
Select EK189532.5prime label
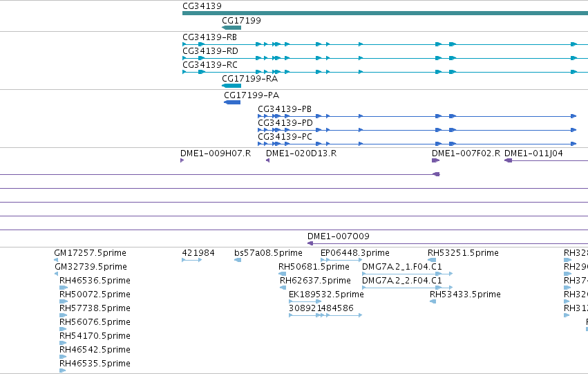pyautogui.click(x=326, y=294)
